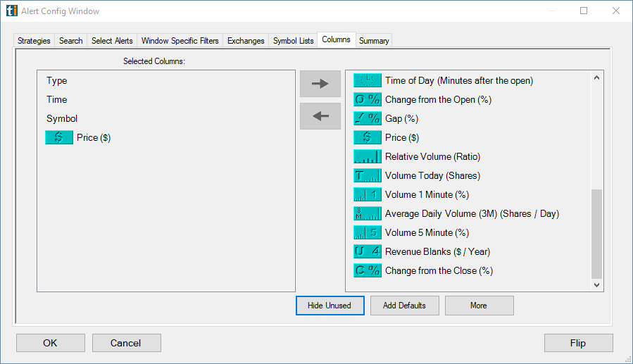This screenshot has height=364, width=633.
Task: Click the Price ($) icon in available columns
Action: 368,137
